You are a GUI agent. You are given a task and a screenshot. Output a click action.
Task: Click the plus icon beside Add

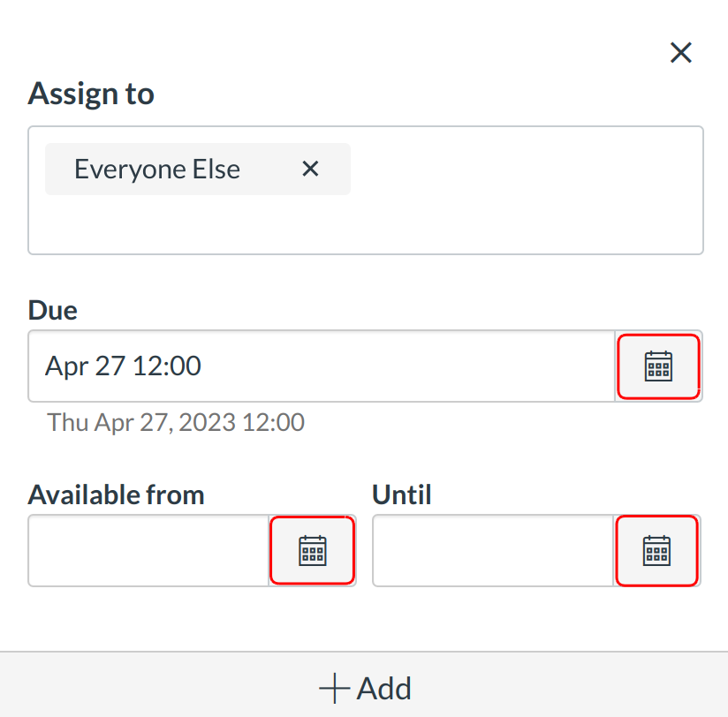point(335,689)
